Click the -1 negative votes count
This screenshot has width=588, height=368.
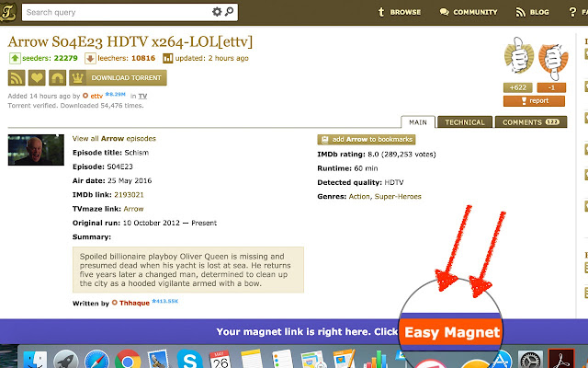pos(551,87)
